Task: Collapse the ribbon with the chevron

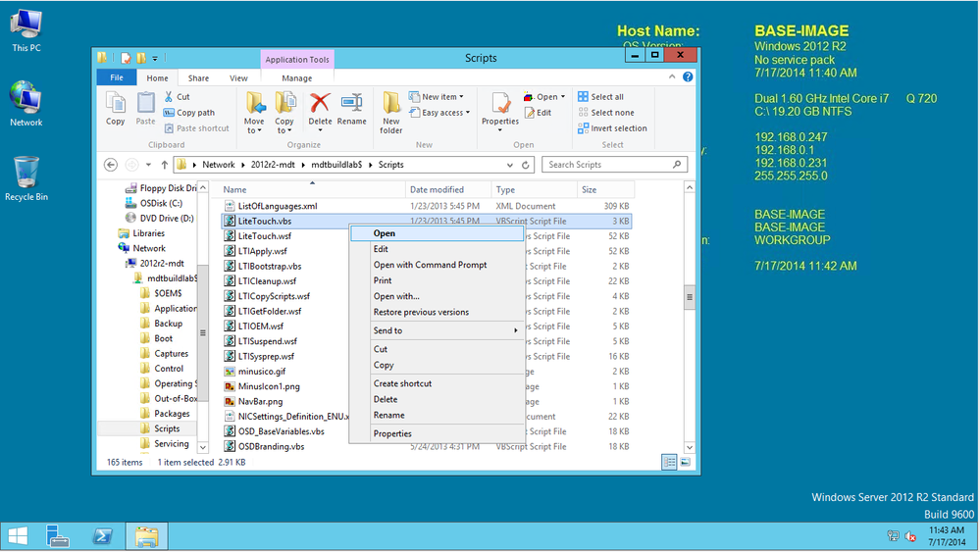Action: [x=672, y=76]
